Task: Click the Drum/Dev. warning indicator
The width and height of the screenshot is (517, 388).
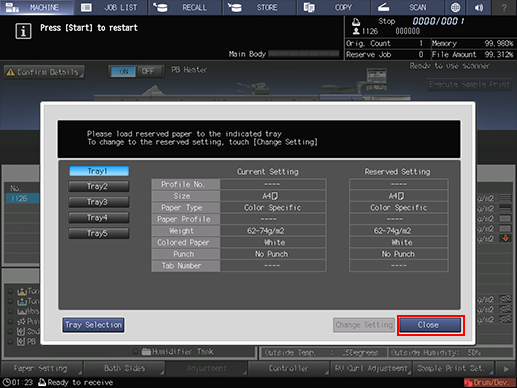Action: point(489,382)
